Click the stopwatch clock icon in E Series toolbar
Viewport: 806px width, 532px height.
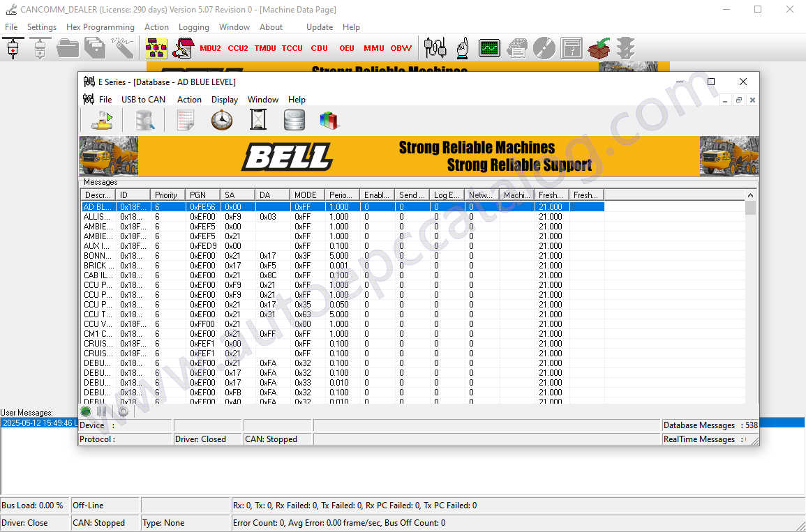coord(221,120)
